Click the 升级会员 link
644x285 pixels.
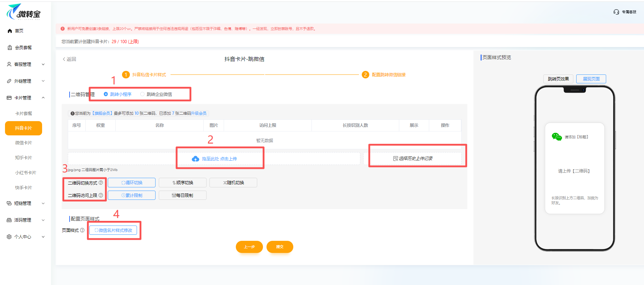199,113
